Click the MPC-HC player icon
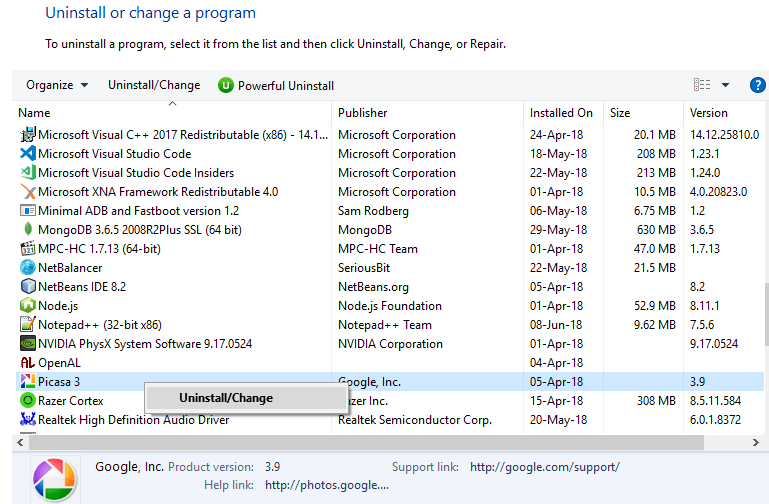The height and width of the screenshot is (504, 769). pos(28,249)
